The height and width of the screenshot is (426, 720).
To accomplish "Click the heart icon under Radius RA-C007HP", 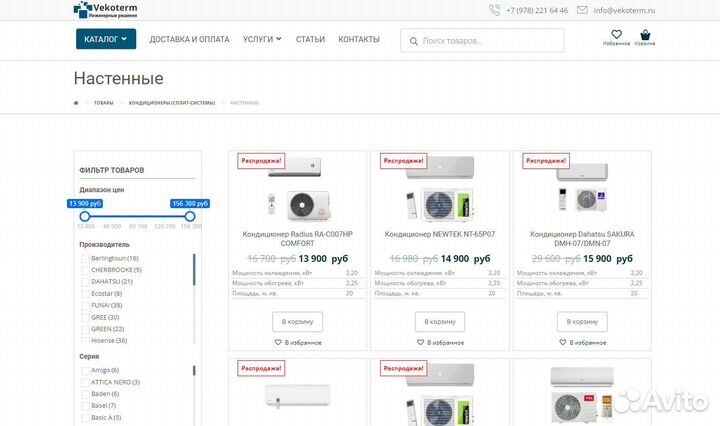I will (278, 342).
